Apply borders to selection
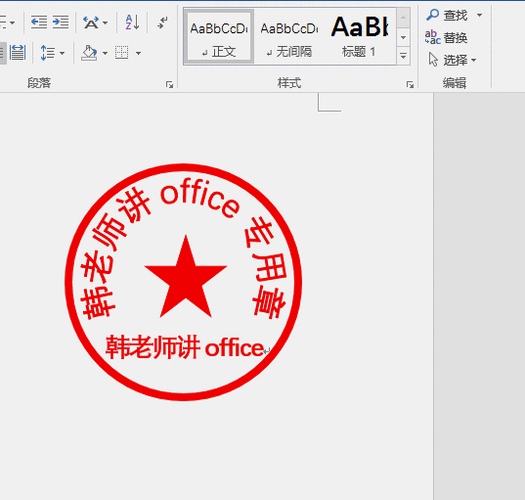Screen dimensions: 525x500 122,53
